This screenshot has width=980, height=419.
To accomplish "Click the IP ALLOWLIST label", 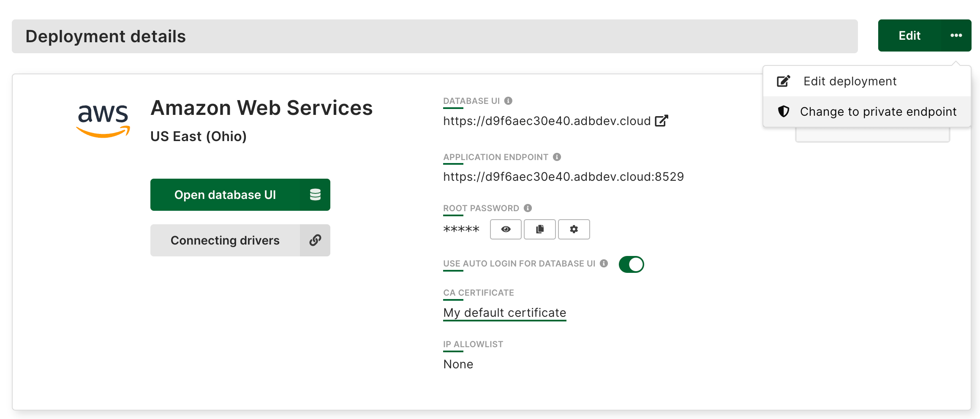I will tap(473, 344).
